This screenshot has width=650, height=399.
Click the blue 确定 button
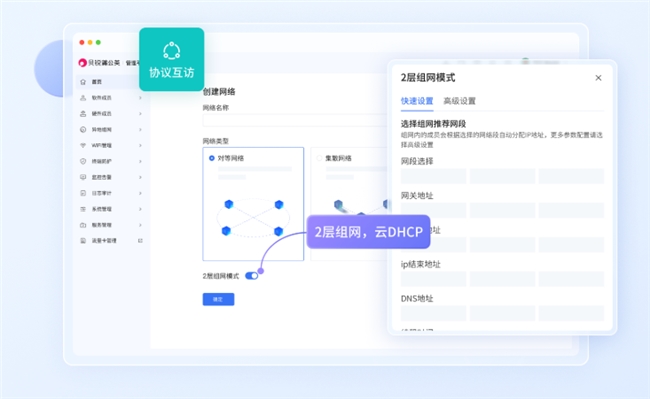(218, 299)
